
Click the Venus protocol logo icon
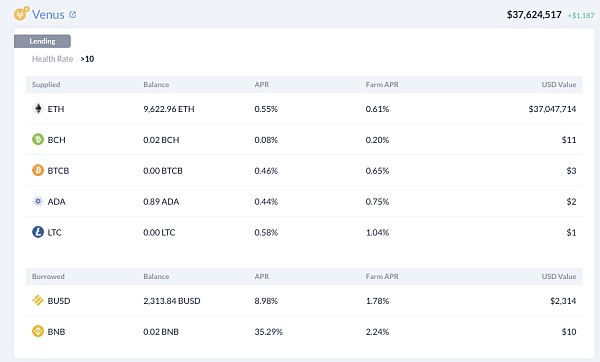pyautogui.click(x=21, y=14)
